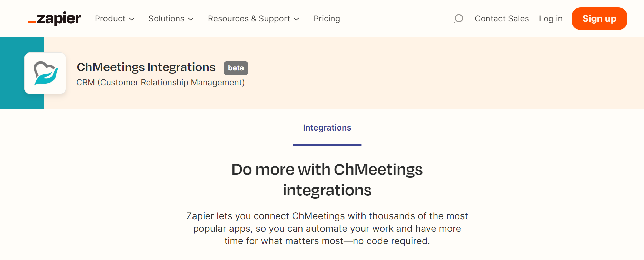Go to the Pricing page
This screenshot has width=644, height=260.
click(x=327, y=19)
